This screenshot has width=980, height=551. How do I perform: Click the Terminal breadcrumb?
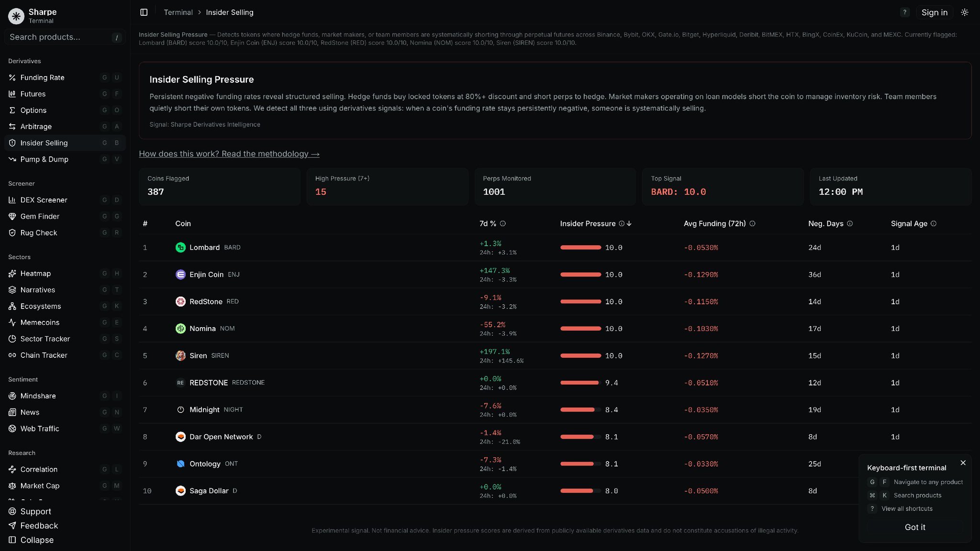coord(178,12)
